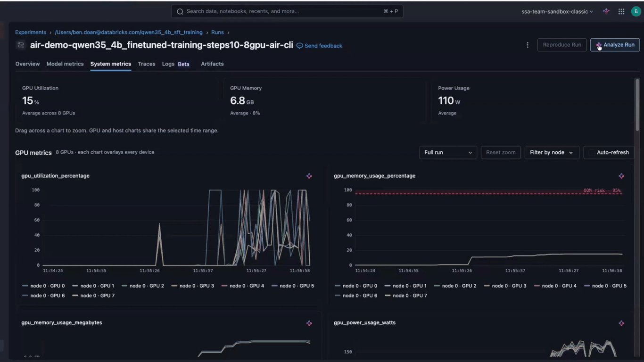Click assistant sparkle icon on gpu_power_usage_watts chart
Screen dimensions: 644x362
621,323
